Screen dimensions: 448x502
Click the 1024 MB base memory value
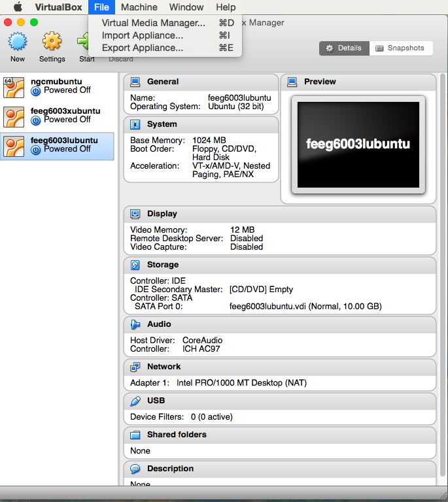209,141
